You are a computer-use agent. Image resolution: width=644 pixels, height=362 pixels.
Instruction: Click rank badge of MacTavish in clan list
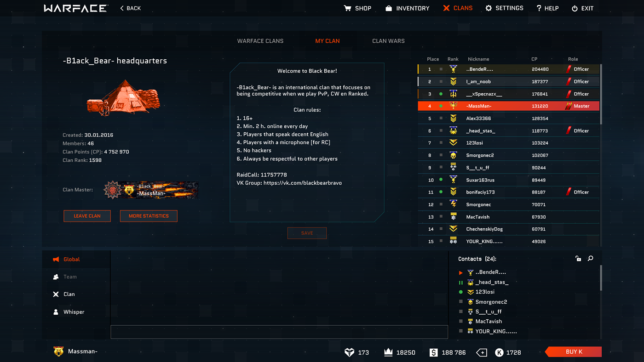pos(453,217)
